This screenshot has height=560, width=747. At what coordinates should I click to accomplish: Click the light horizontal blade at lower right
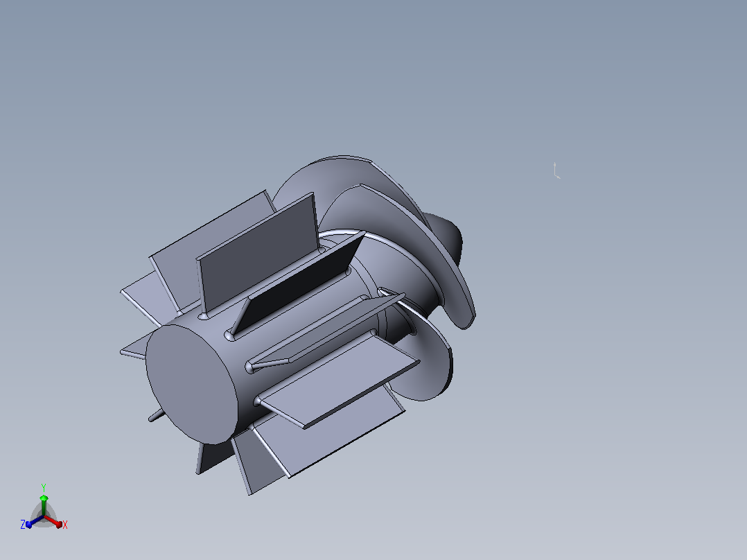coord(340,380)
